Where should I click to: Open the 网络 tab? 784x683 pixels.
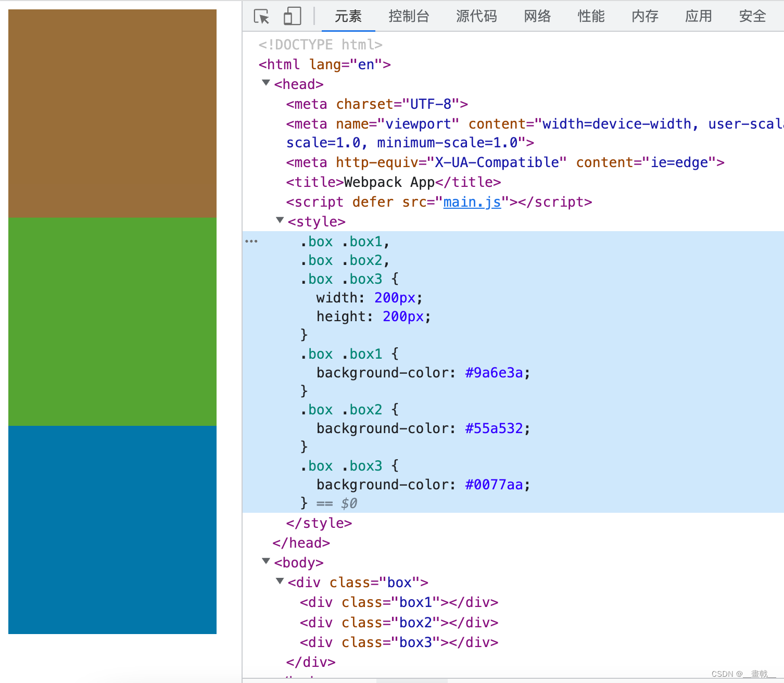tap(538, 16)
